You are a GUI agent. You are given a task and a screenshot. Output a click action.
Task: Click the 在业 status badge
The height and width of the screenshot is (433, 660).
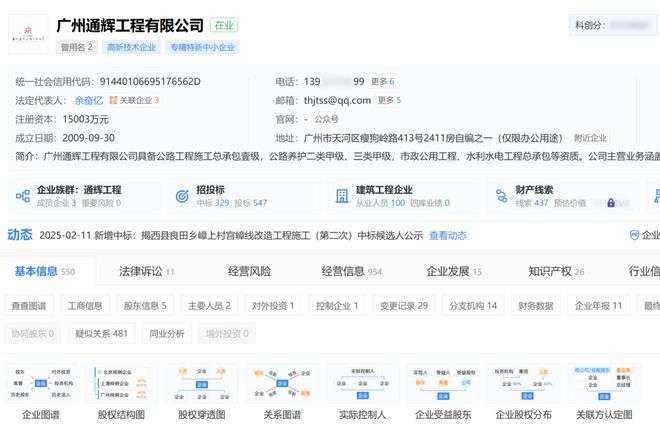click(x=224, y=25)
